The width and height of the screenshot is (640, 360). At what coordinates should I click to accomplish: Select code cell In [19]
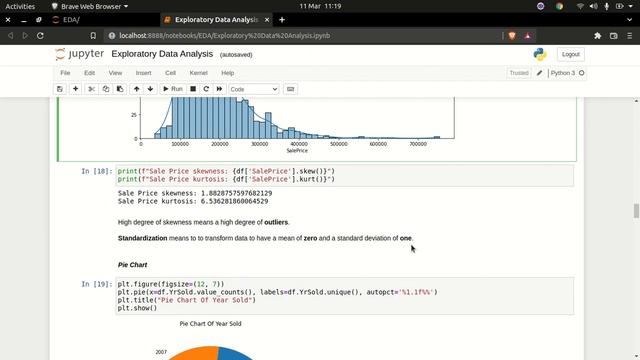click(344, 296)
